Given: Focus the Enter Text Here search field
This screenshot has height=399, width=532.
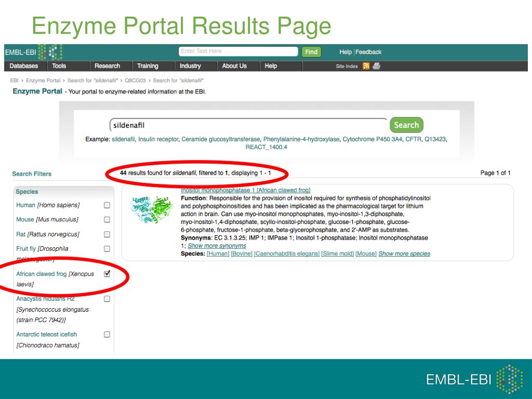Looking at the screenshot, I should (x=238, y=51).
